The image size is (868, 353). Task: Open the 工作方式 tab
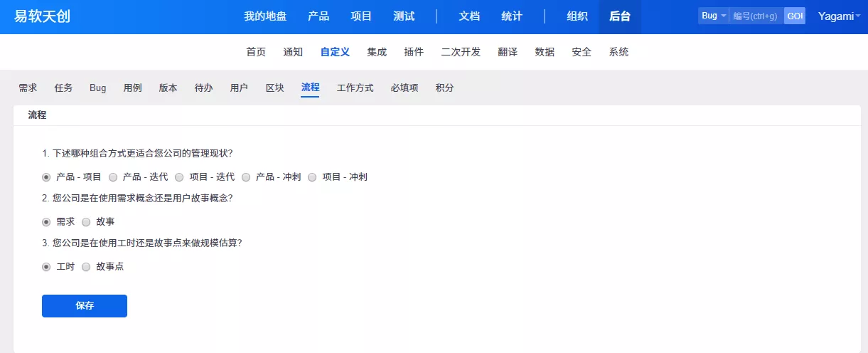(355, 88)
